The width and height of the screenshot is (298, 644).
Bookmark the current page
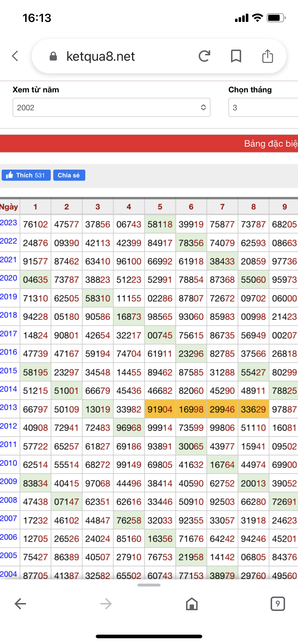[236, 56]
